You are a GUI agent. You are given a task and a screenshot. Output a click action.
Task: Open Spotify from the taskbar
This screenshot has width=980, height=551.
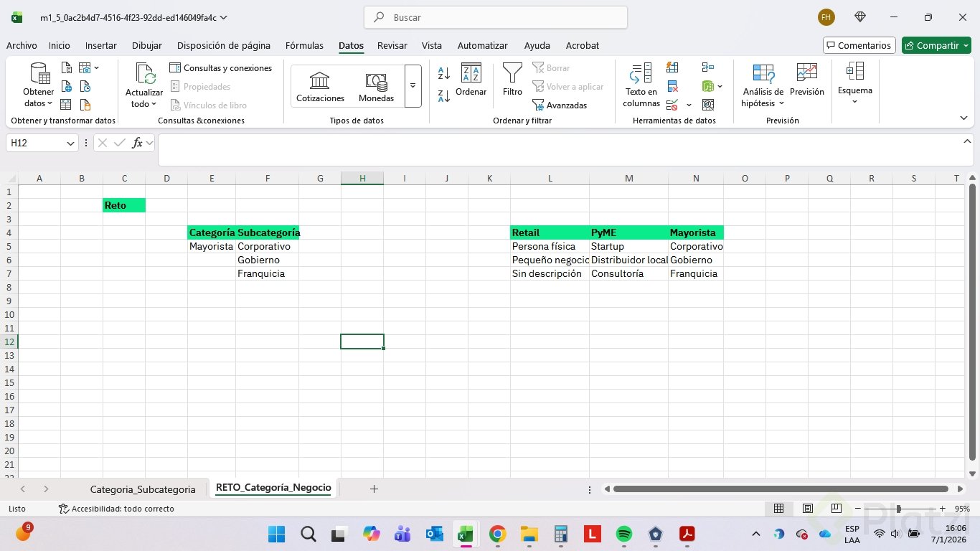(624, 534)
